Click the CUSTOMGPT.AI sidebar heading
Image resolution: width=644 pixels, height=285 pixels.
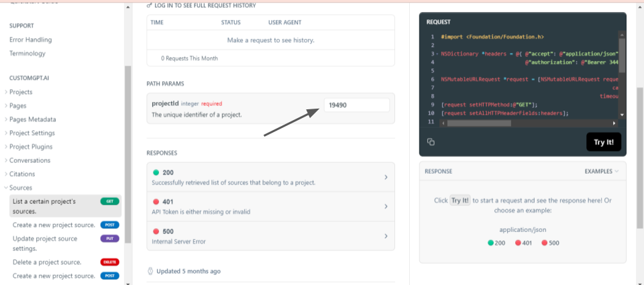coord(29,78)
